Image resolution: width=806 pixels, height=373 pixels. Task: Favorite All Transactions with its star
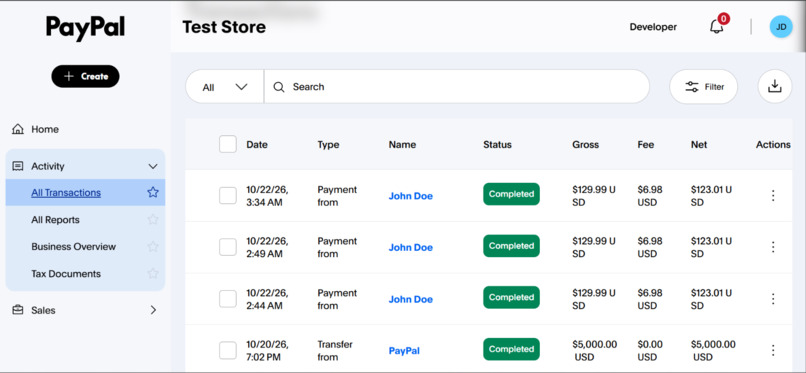click(153, 193)
